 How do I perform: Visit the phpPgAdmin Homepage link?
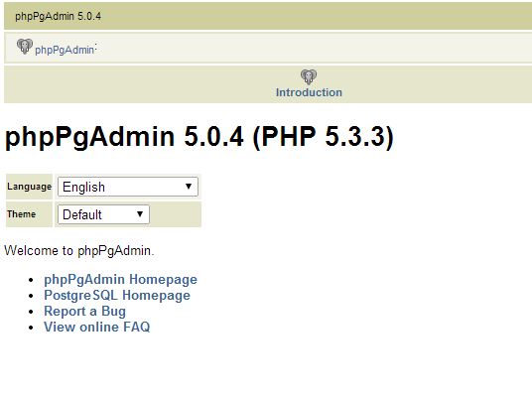point(120,279)
